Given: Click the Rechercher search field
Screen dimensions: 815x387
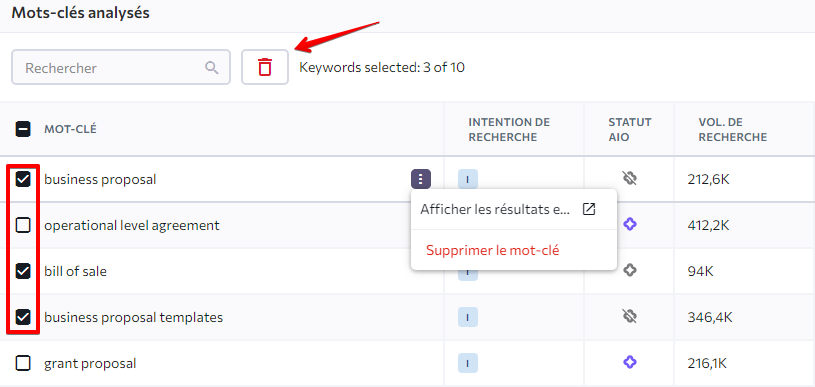Looking at the screenshot, I should click(121, 68).
